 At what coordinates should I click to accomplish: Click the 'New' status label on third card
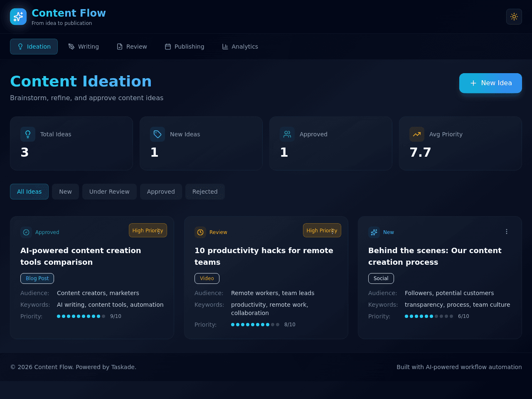(389, 232)
